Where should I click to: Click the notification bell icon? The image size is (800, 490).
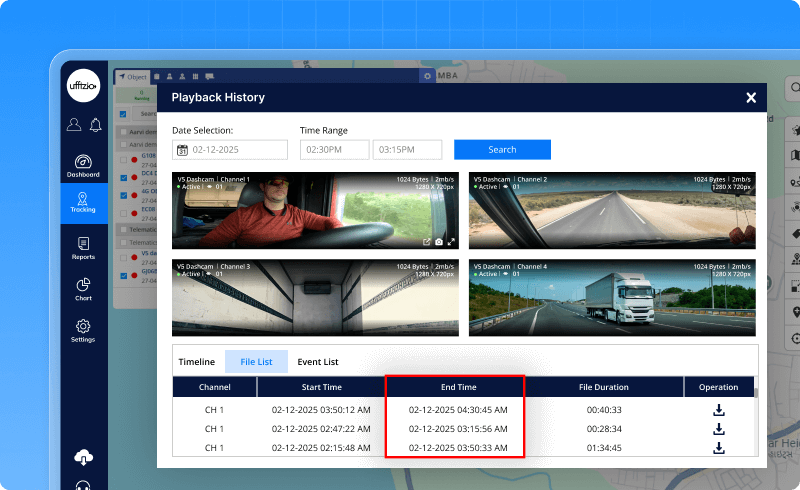(x=96, y=125)
